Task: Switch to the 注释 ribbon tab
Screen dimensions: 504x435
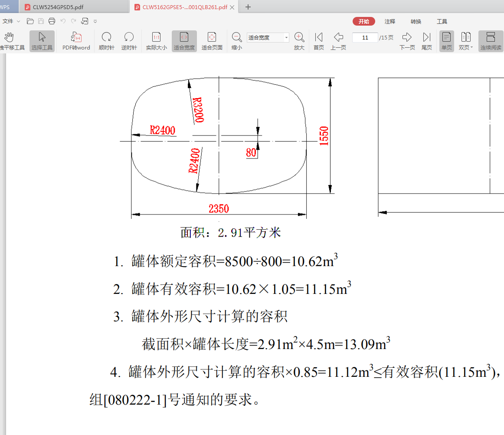Action: (x=390, y=21)
